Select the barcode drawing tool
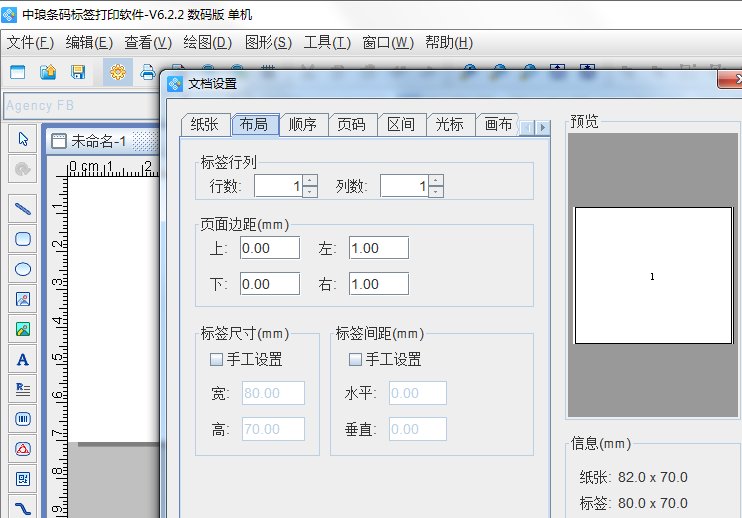Image resolution: width=742 pixels, height=518 pixels. 23,419
